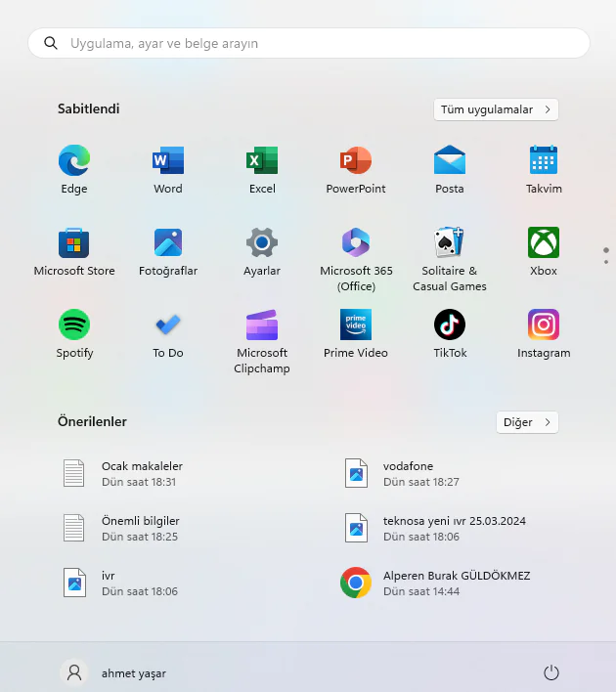The width and height of the screenshot is (616, 692).
Task: Start PowerPoint
Action: click(356, 169)
